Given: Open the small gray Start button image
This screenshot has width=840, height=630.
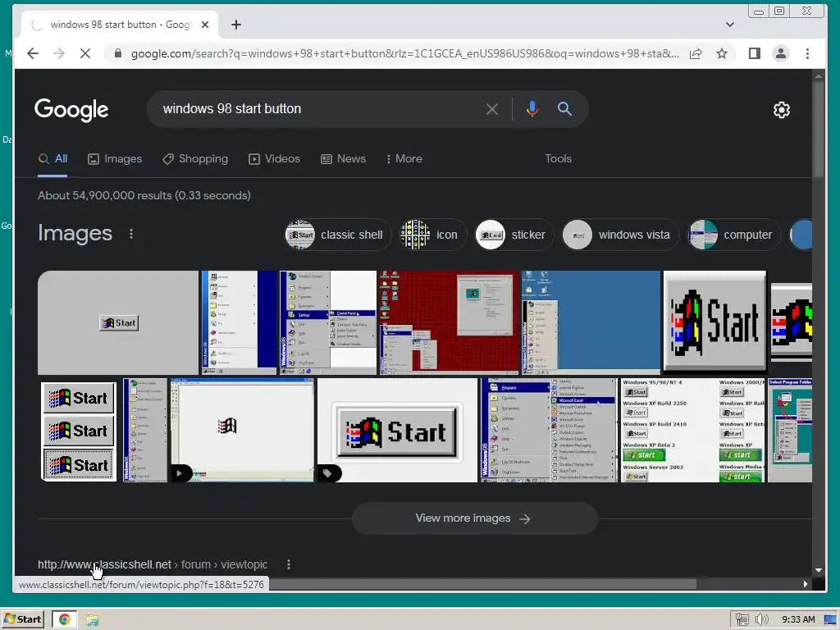Looking at the screenshot, I should coord(118,322).
